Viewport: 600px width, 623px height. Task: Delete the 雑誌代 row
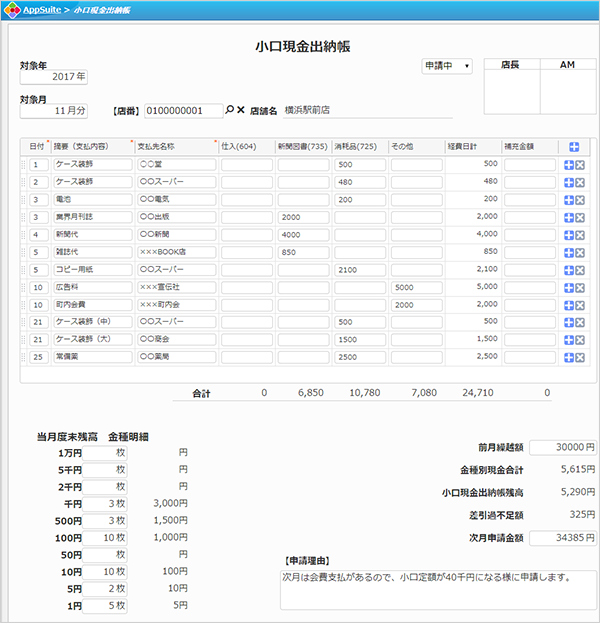click(x=580, y=253)
